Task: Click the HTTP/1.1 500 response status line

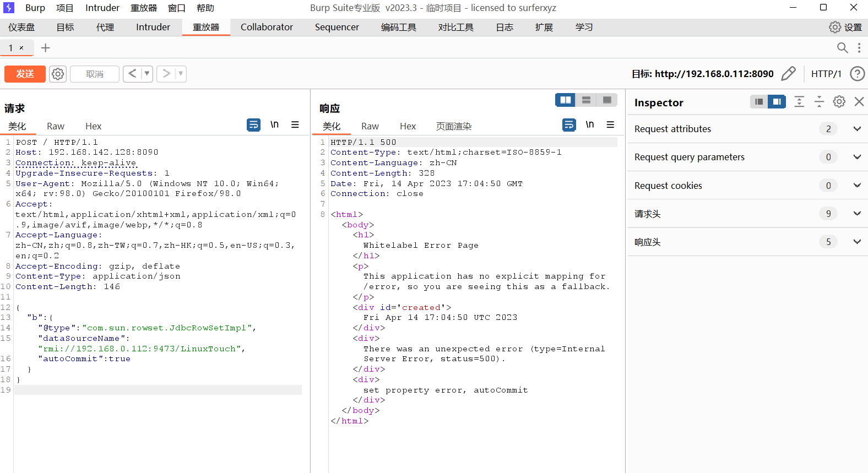Action: coord(364,142)
